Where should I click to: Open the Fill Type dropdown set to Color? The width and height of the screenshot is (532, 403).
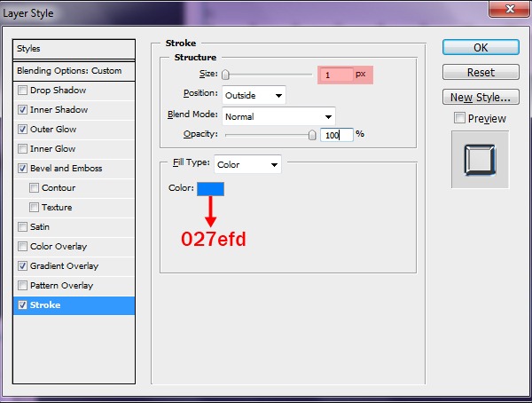(x=247, y=164)
